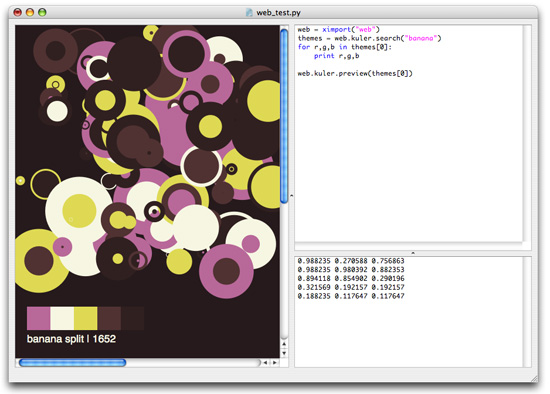This screenshot has height=394, width=550.
Task: Click output line '0.894118 0.854902 0.290196'
Action: [x=351, y=278]
